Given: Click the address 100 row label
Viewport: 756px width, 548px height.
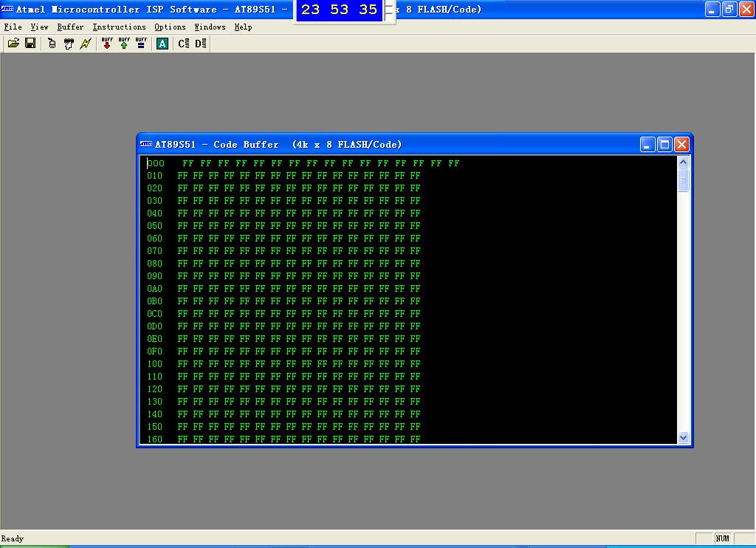Looking at the screenshot, I should pos(155,363).
